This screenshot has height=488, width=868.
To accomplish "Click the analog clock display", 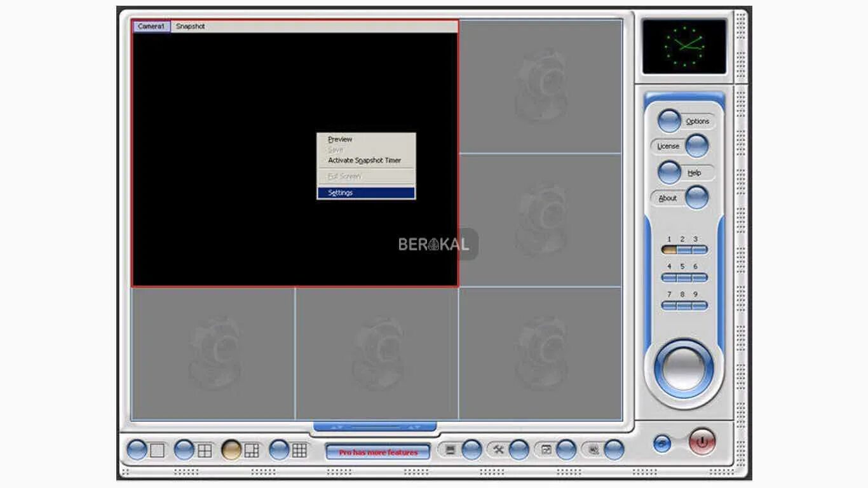I will (684, 46).
